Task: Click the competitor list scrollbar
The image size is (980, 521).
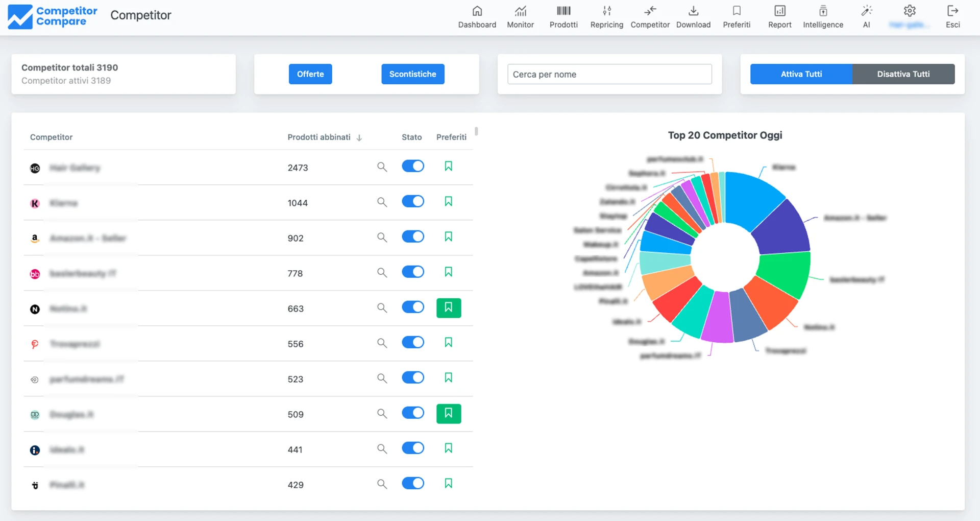Action: pos(476,131)
